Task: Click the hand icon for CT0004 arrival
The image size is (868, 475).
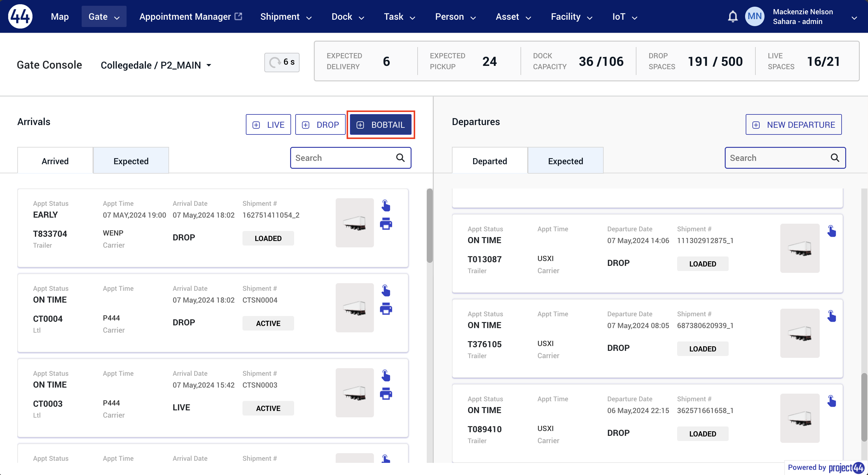Action: click(x=386, y=290)
